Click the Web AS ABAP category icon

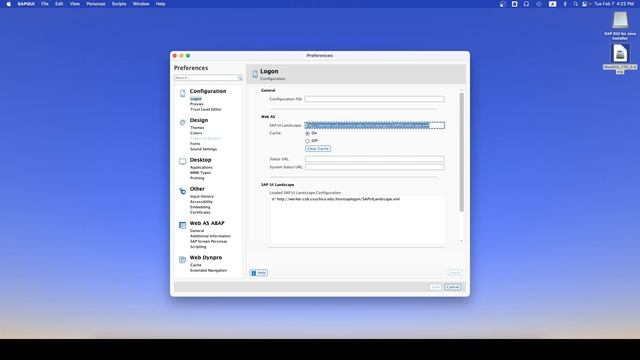pos(182,225)
